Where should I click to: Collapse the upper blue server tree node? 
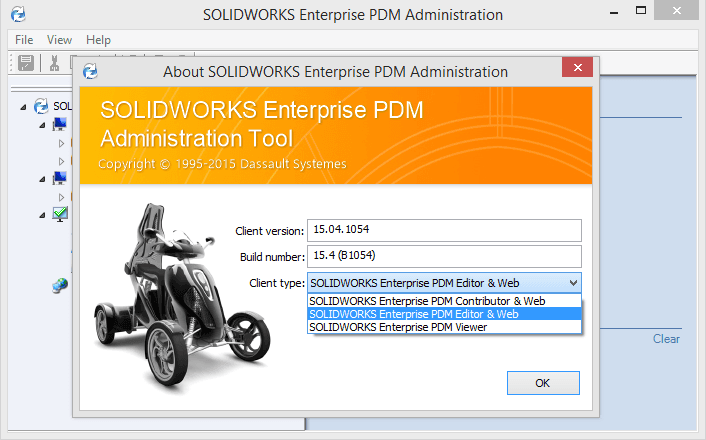point(42,125)
